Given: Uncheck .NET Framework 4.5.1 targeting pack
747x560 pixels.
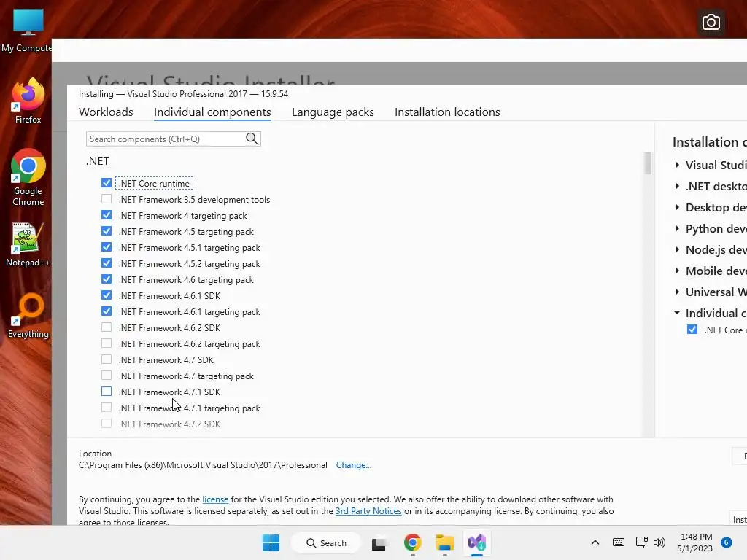Looking at the screenshot, I should tap(107, 247).
